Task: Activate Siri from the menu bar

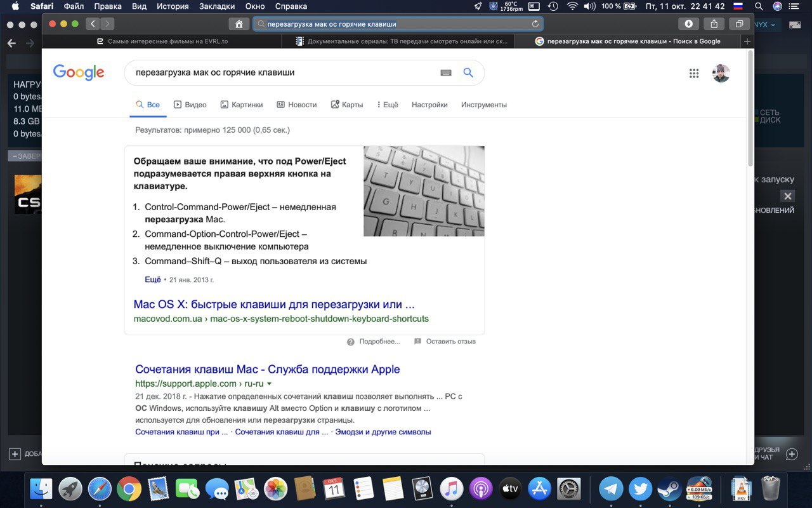Action: point(777,6)
